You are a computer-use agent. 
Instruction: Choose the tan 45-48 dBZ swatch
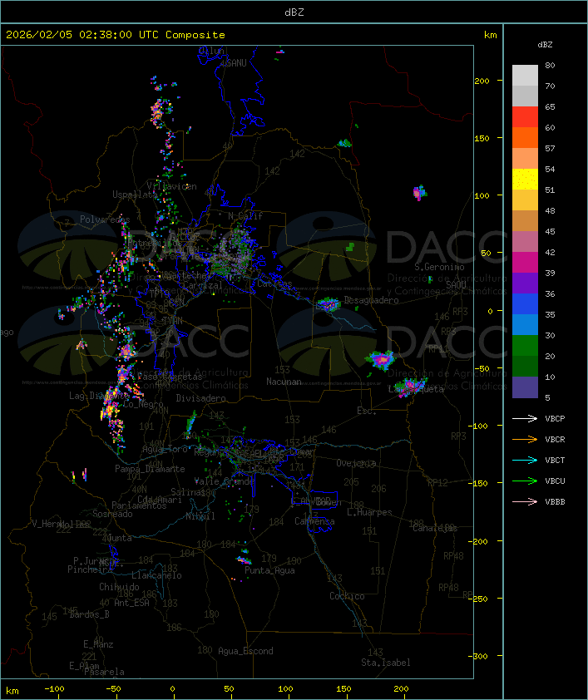525,220
